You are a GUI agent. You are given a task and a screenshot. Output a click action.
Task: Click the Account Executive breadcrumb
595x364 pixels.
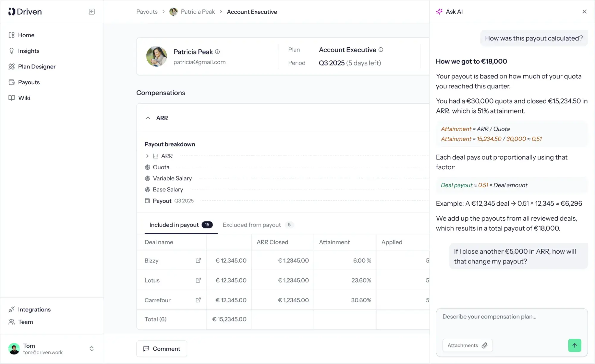tap(252, 12)
